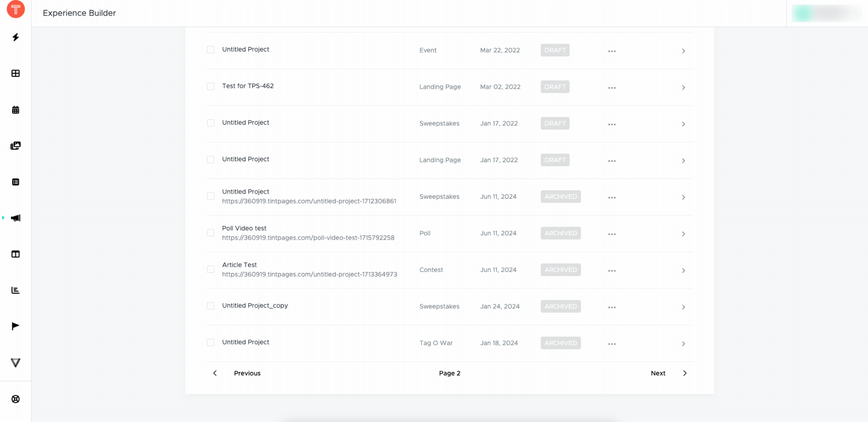Open the flag sidebar icon
The image size is (868, 422).
coord(15,326)
